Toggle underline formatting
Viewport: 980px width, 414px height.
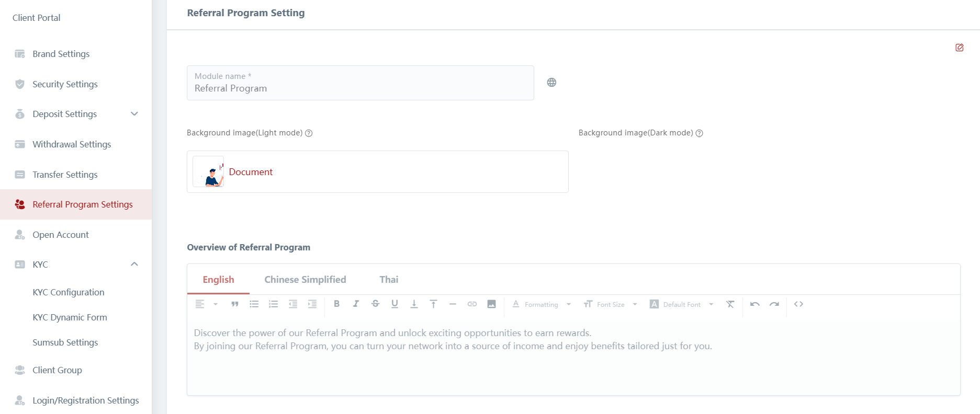395,304
